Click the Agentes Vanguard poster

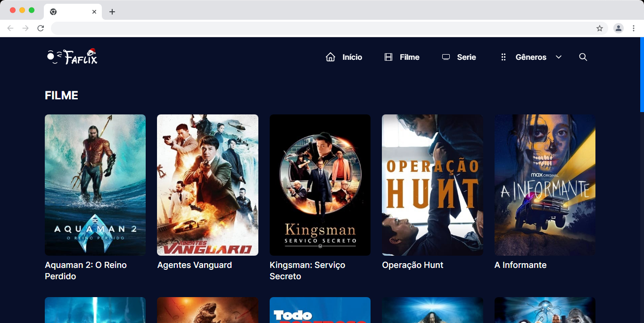tap(207, 185)
